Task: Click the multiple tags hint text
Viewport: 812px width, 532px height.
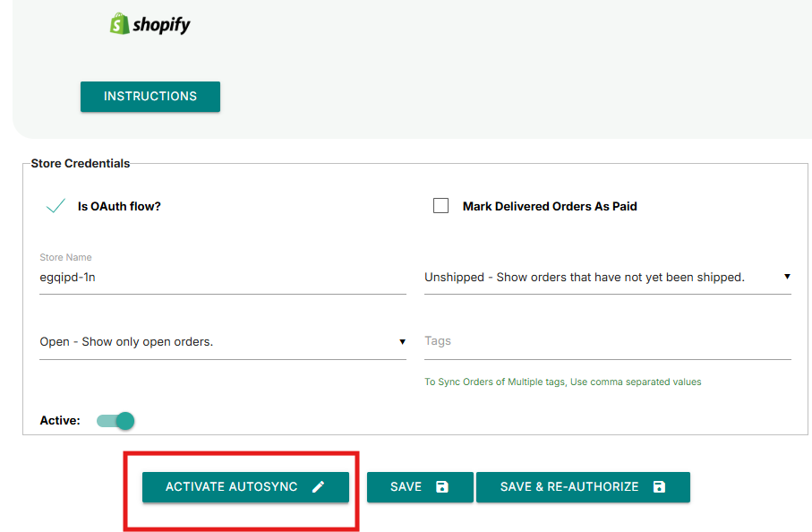Action: point(562,382)
